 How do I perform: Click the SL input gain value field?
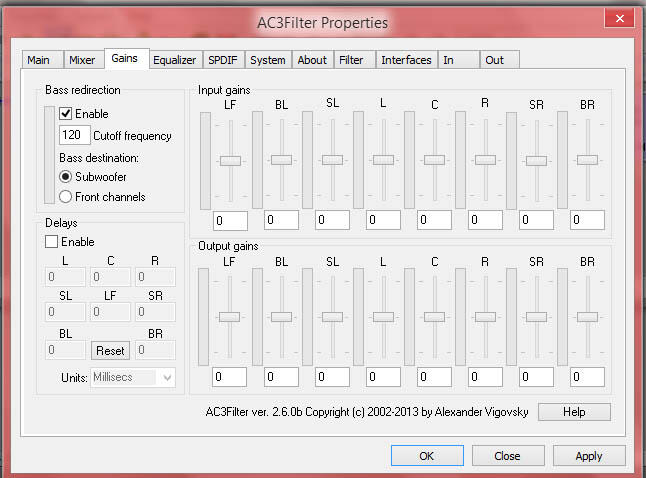tap(332, 220)
